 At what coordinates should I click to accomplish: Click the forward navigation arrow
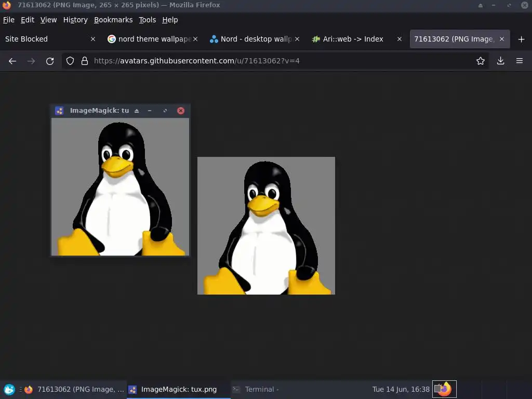click(x=31, y=61)
